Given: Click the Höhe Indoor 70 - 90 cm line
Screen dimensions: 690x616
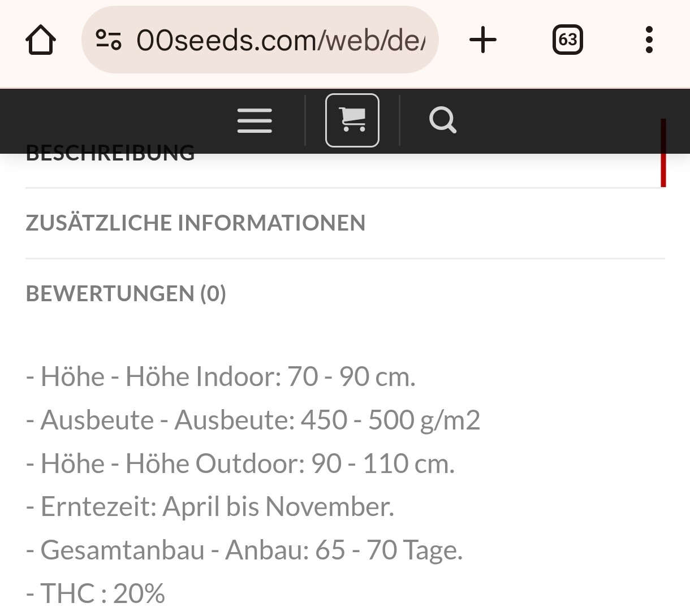Looking at the screenshot, I should (221, 377).
